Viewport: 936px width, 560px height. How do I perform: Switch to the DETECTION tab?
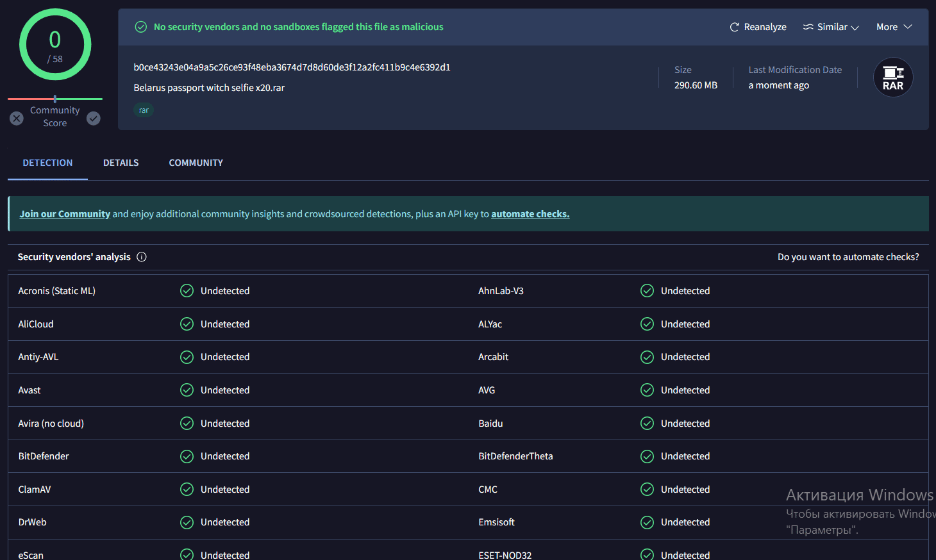point(47,163)
